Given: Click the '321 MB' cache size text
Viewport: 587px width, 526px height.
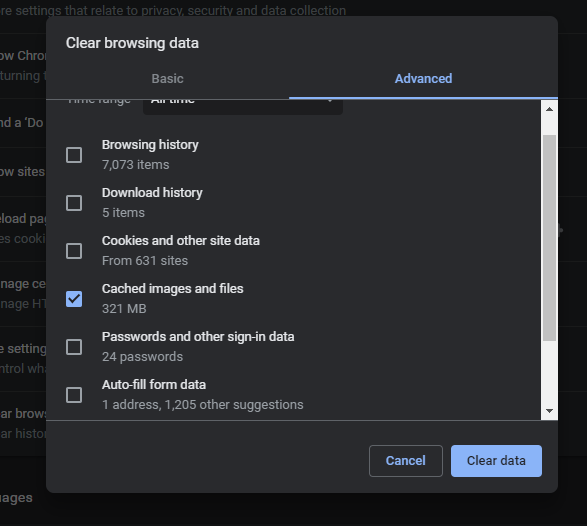Looking at the screenshot, I should tap(124, 308).
